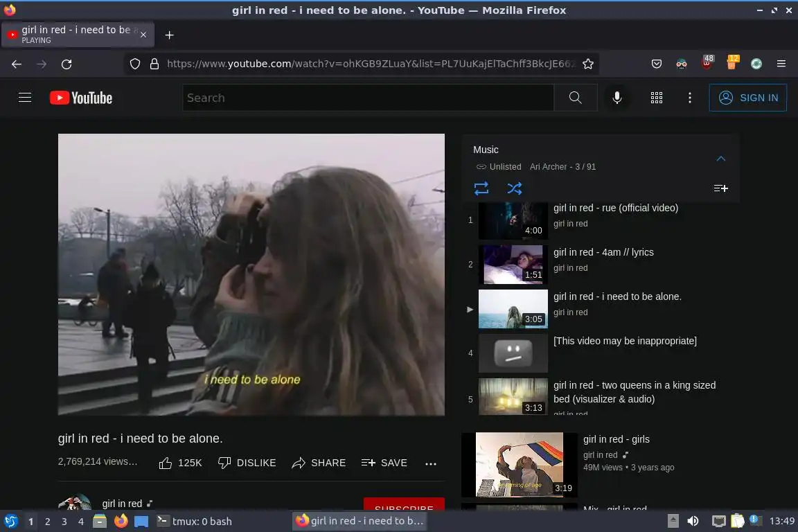Open Firefox application menu
The height and width of the screenshot is (532, 798).
tap(781, 64)
